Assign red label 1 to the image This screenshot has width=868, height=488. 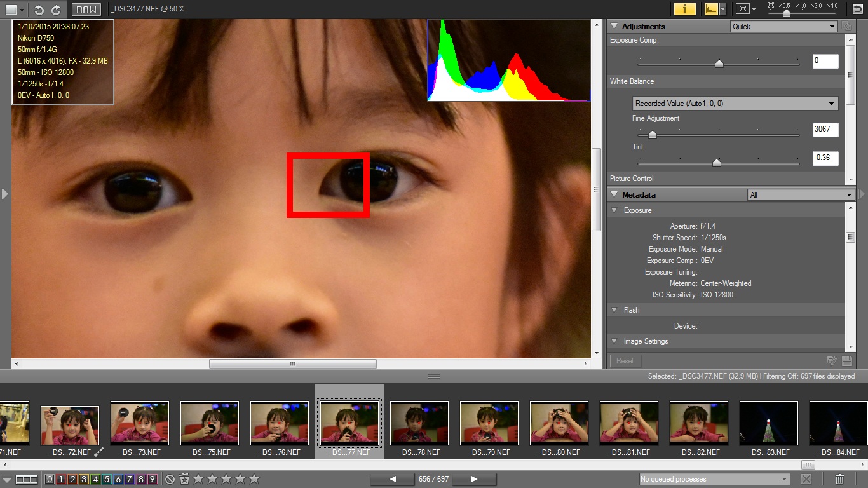pyautogui.click(x=61, y=479)
